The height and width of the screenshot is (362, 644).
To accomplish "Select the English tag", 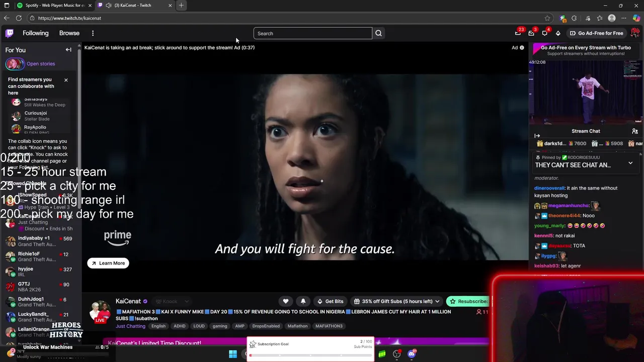I will (x=158, y=326).
